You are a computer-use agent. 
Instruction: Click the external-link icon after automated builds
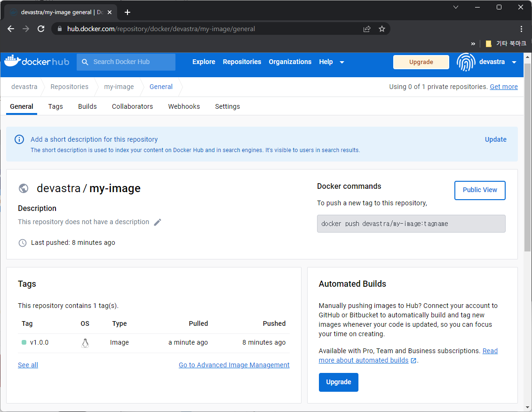click(413, 361)
